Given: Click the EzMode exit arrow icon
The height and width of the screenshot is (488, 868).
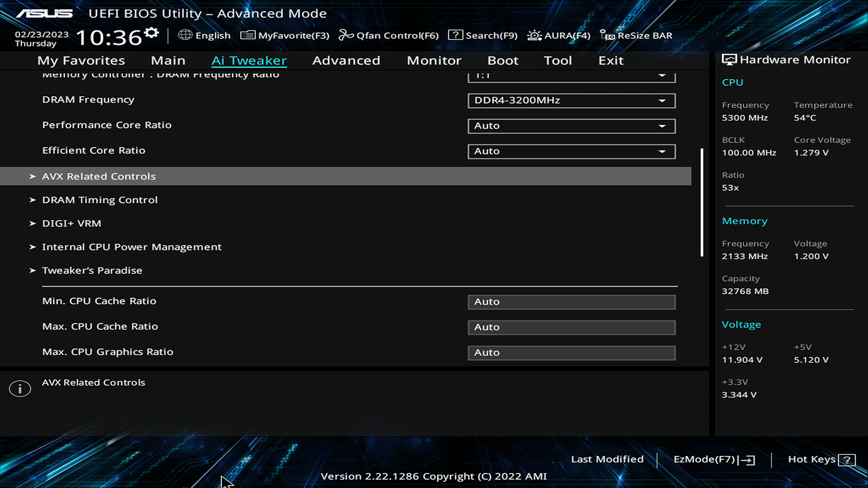Looking at the screenshot, I should (x=747, y=460).
